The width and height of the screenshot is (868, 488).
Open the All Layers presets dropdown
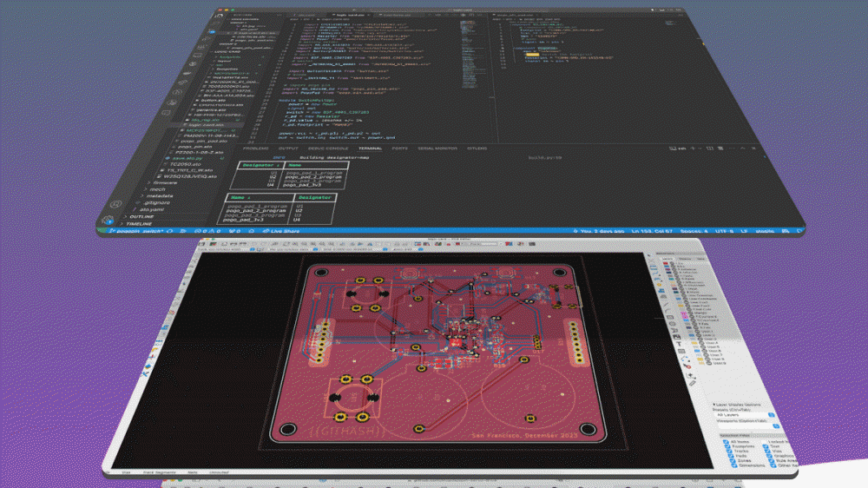pyautogui.click(x=742, y=417)
